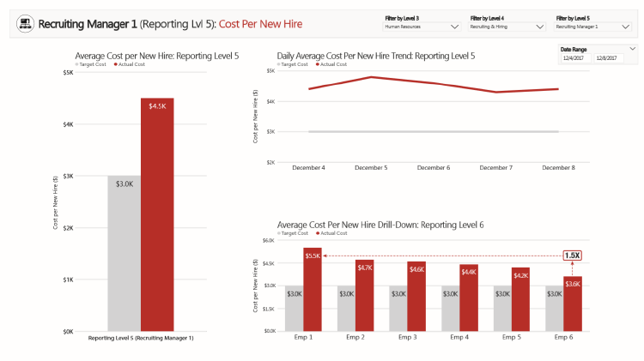Open the Filter by Level 5 dropdown
644x361 pixels.
click(x=592, y=27)
